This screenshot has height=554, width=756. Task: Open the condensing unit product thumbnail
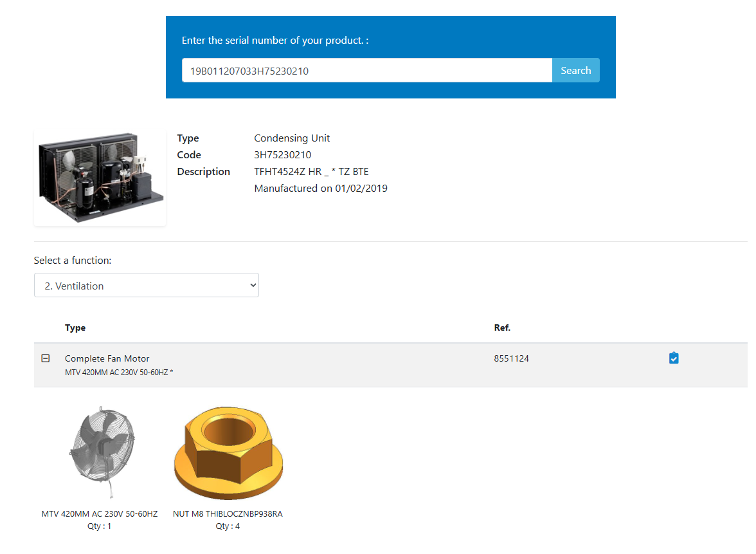[x=100, y=177]
